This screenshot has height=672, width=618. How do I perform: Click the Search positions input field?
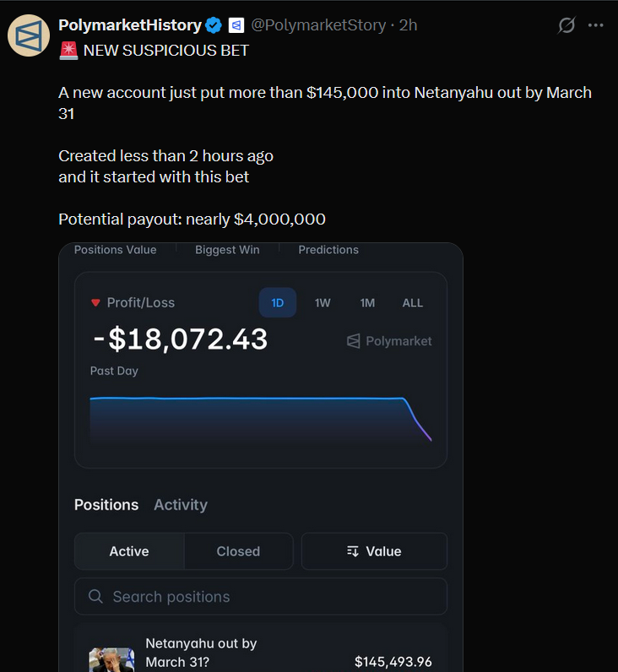coord(270,597)
